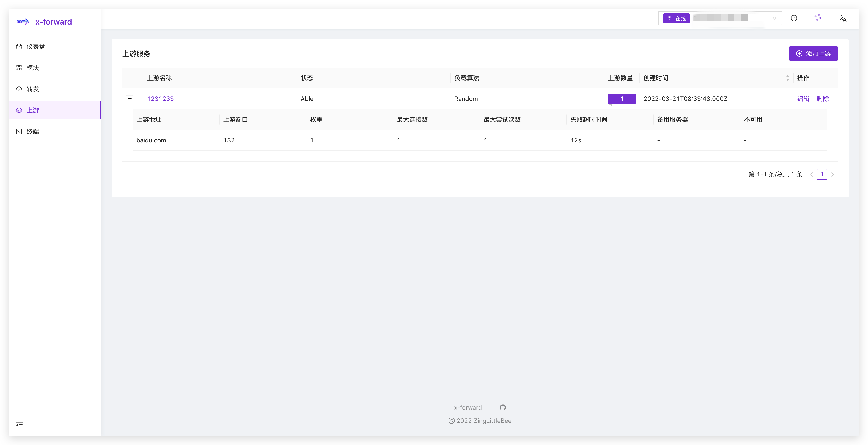Screen dimensions: 868x445
Task: Open the language translation icon
Action: pos(842,18)
